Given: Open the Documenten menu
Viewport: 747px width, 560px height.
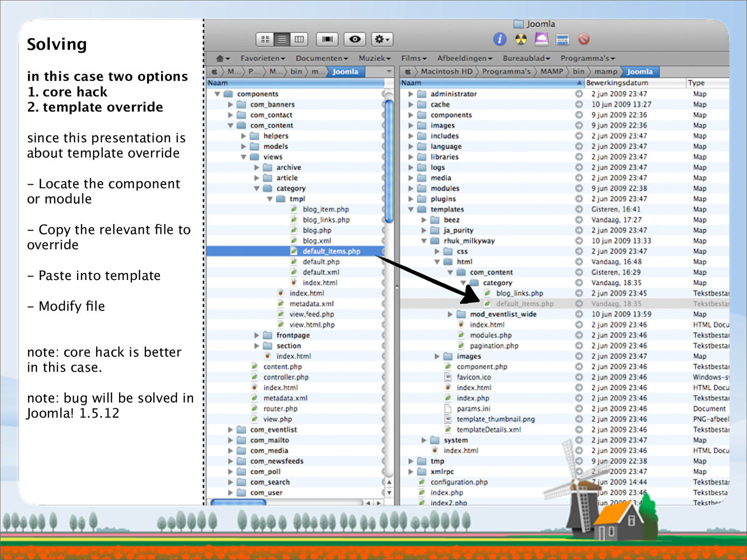Looking at the screenshot, I should pyautogui.click(x=322, y=58).
